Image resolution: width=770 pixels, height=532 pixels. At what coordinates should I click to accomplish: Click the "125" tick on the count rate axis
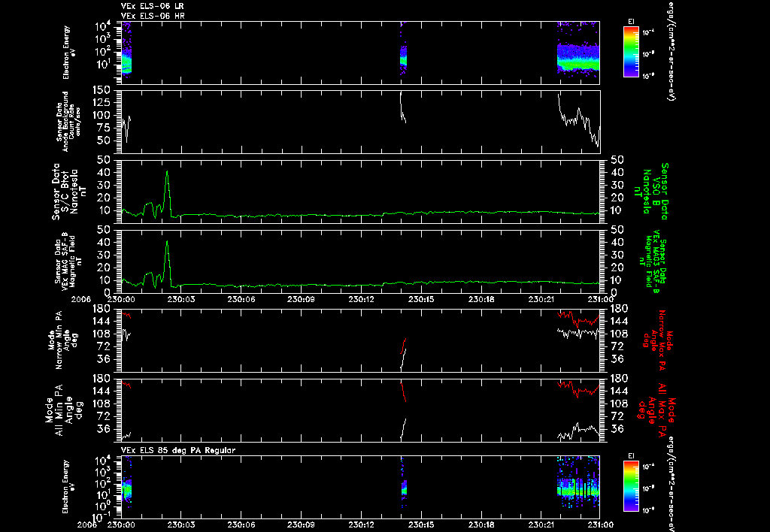pos(100,104)
